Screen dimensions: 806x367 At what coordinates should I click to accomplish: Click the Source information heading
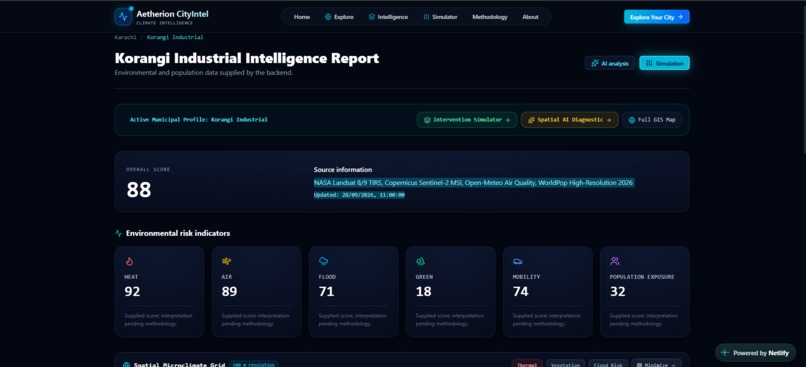(343, 170)
